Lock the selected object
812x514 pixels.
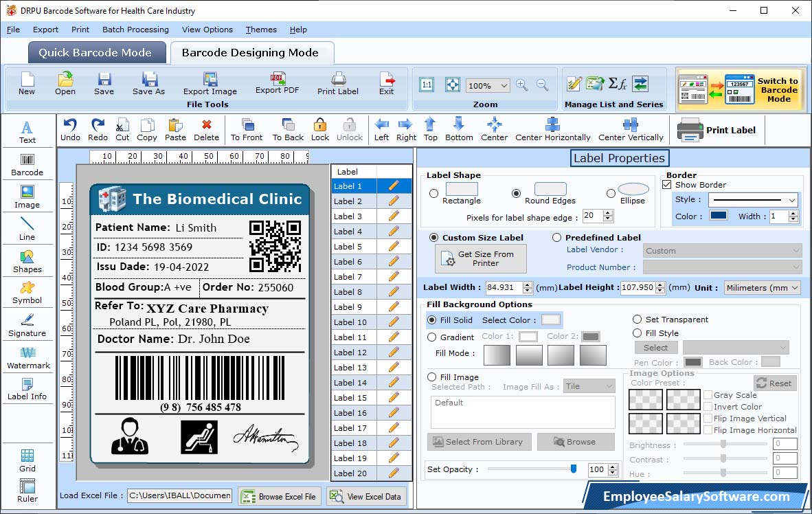click(320, 130)
